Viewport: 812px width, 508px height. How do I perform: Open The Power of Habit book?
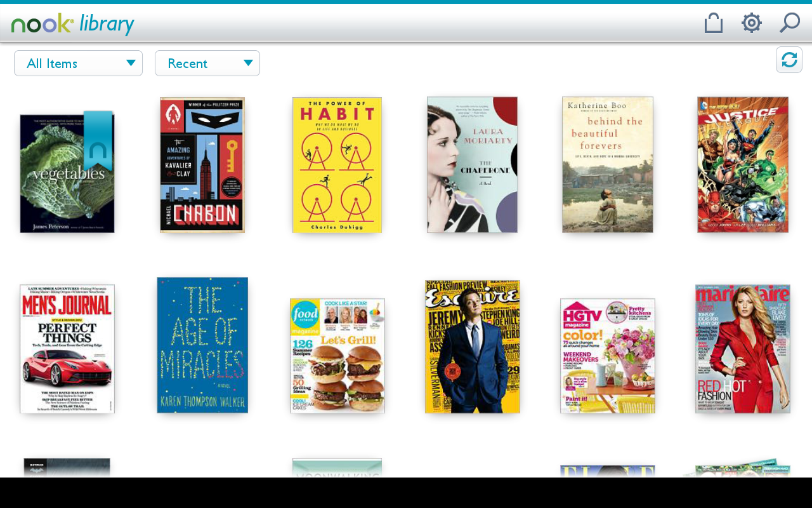337,165
